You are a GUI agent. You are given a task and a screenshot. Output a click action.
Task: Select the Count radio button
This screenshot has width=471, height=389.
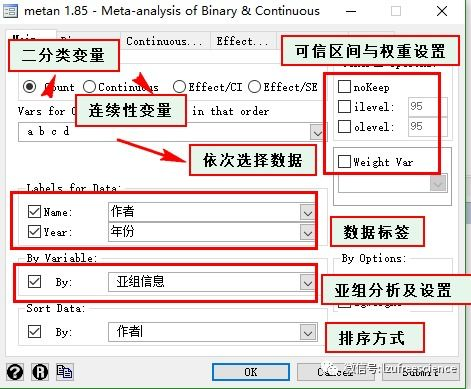point(30,87)
